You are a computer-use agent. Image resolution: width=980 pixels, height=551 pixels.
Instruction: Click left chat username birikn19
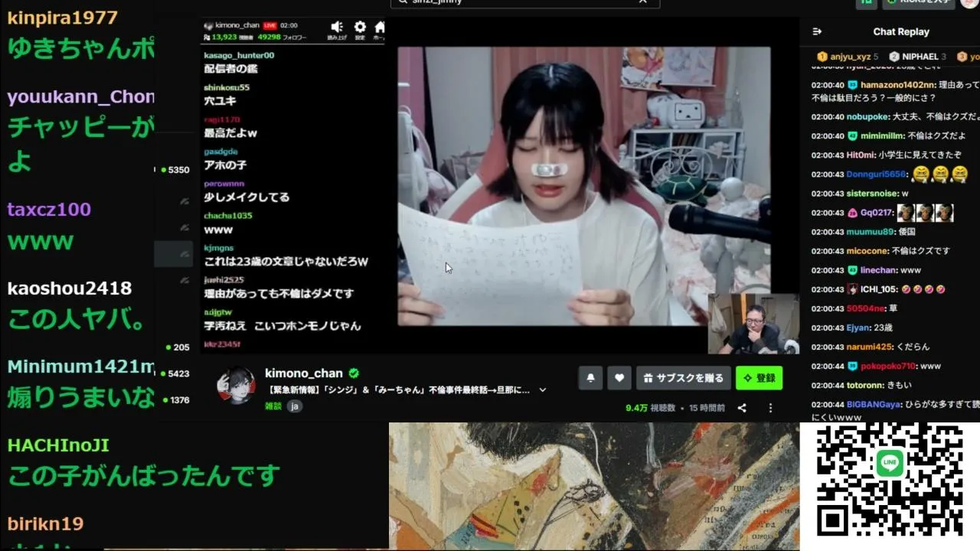(x=45, y=523)
